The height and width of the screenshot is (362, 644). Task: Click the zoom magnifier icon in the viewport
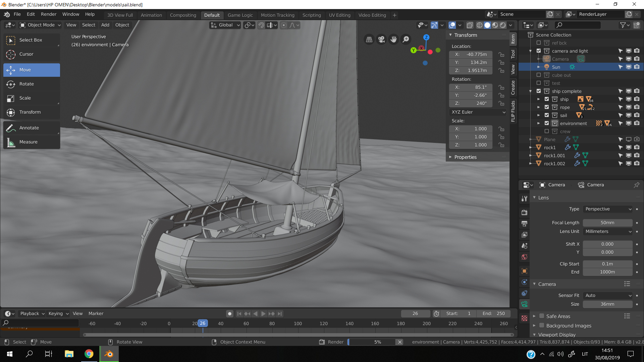pyautogui.click(x=406, y=39)
